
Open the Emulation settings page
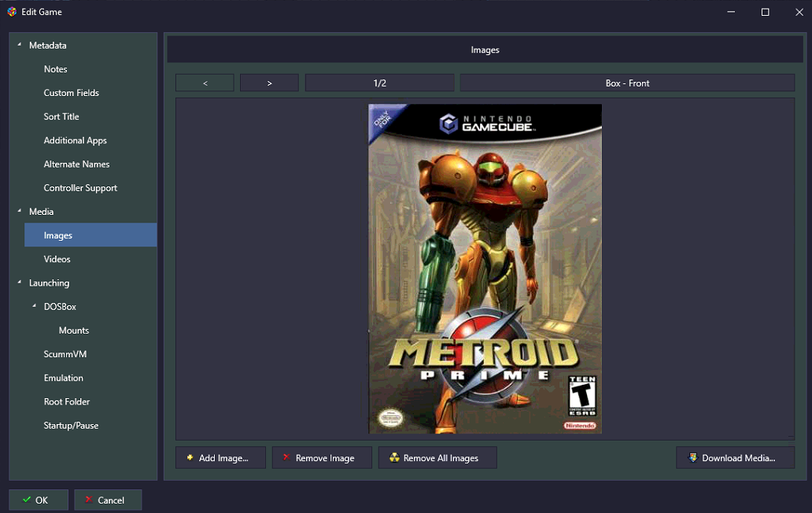(x=63, y=378)
